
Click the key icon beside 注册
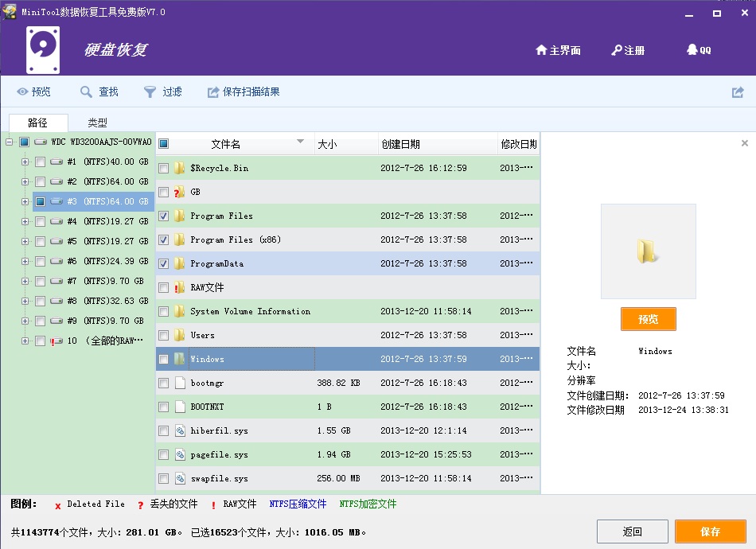point(617,50)
